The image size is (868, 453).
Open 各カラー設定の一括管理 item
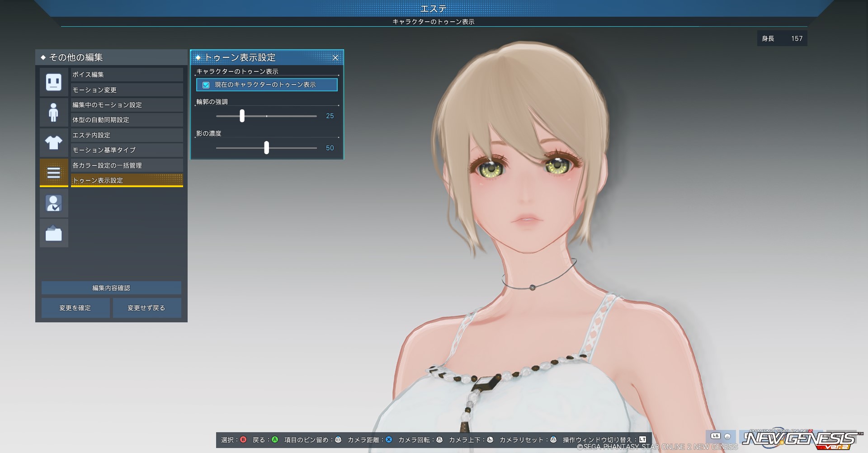(x=127, y=165)
